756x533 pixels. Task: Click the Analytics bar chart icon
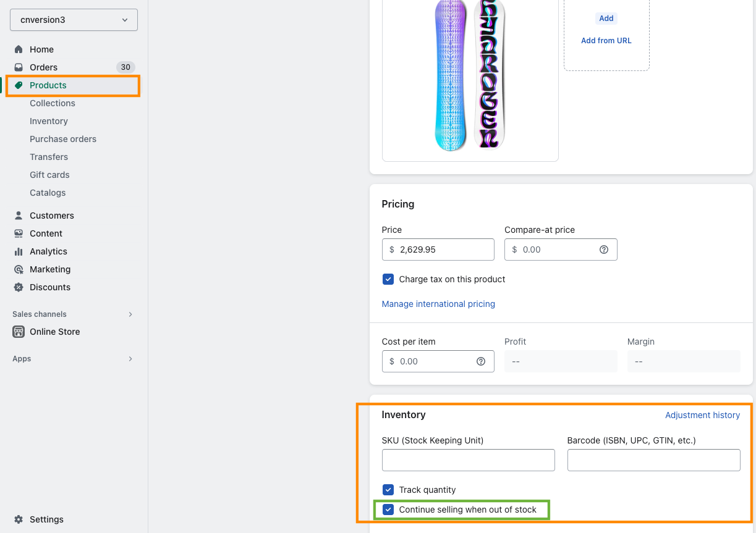[19, 251]
